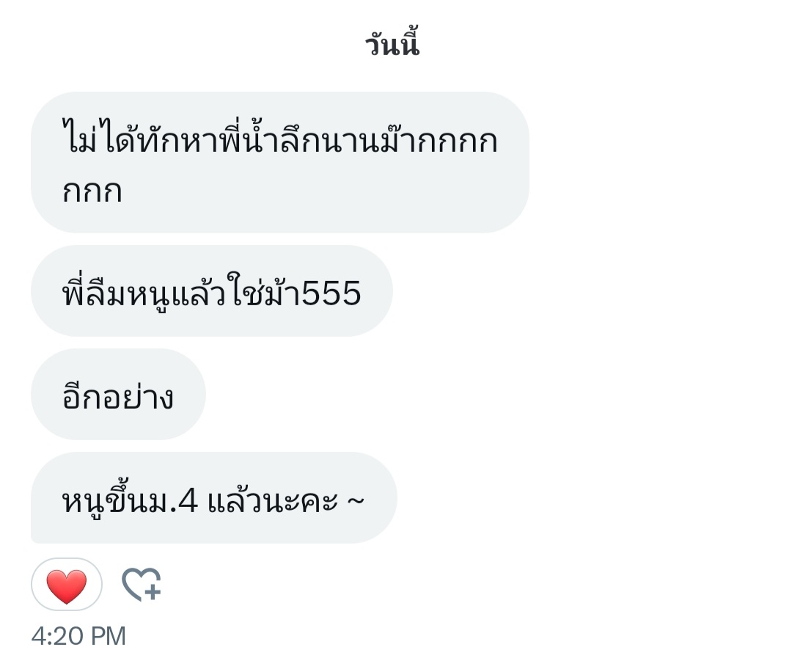Click the กกก on first message's second line
This screenshot has height=672, width=792.
point(92,192)
